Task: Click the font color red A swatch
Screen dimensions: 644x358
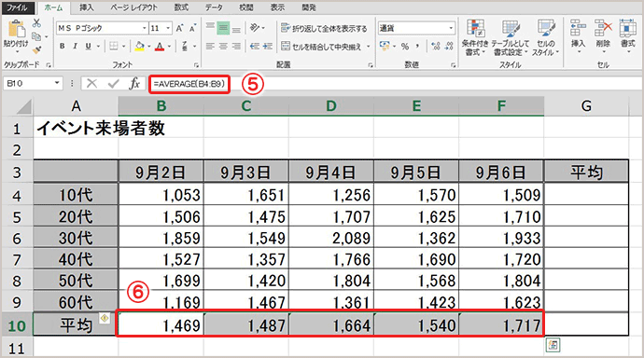Action: pos(160,47)
